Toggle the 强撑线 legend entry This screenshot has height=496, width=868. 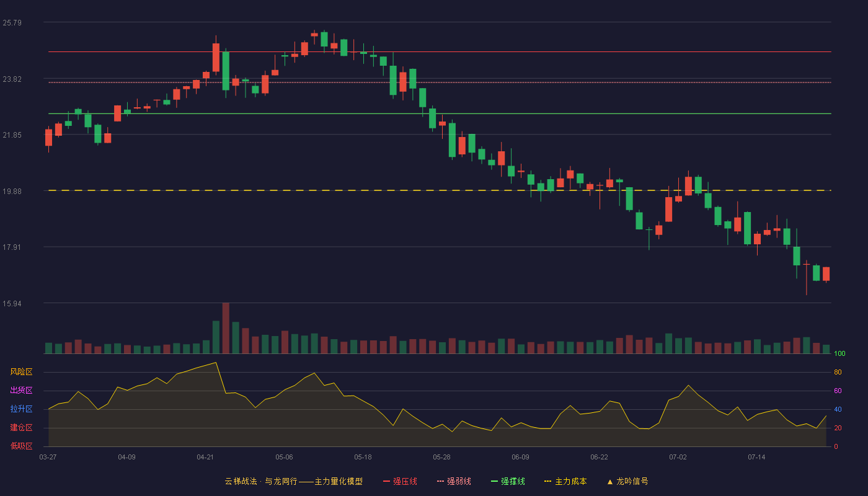(x=508, y=481)
